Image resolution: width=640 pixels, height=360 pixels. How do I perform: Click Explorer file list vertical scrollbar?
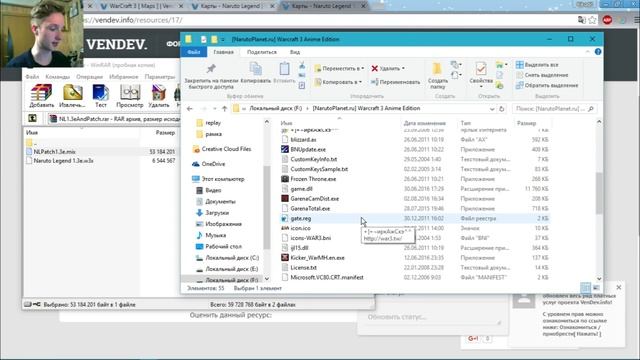click(x=599, y=193)
